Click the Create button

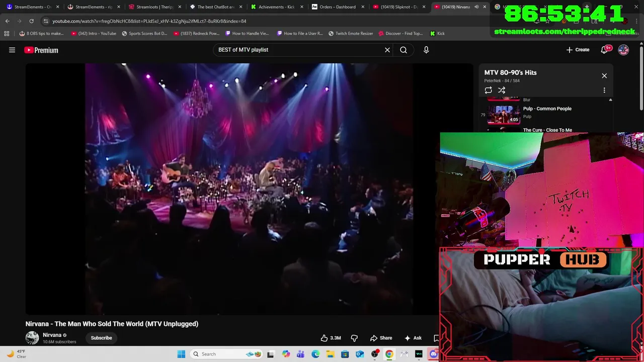(x=578, y=50)
